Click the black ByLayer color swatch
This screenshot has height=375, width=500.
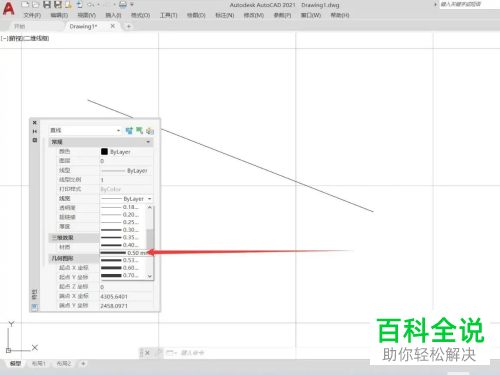(x=104, y=152)
